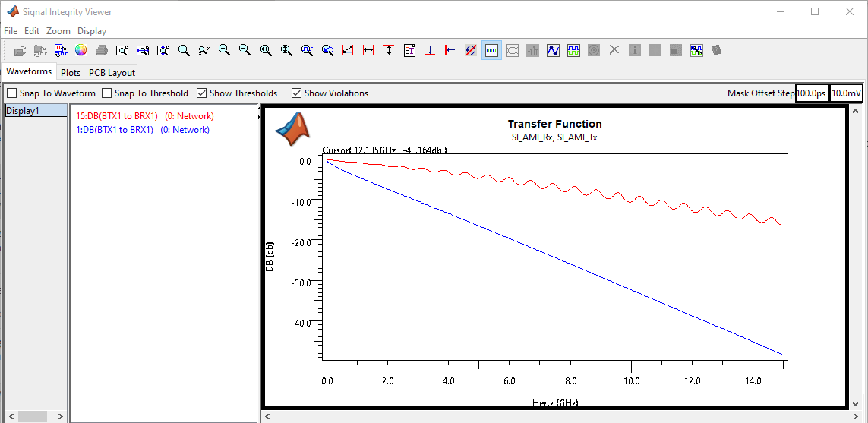Viewport: 868px width, 423px height.
Task: Open the Zoom menu
Action: pyautogui.click(x=58, y=31)
